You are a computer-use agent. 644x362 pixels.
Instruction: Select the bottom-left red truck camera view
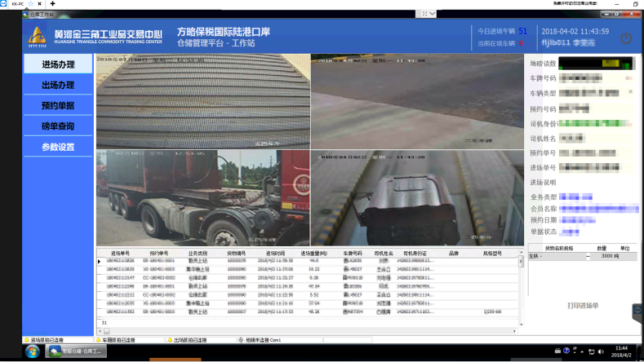(202, 197)
